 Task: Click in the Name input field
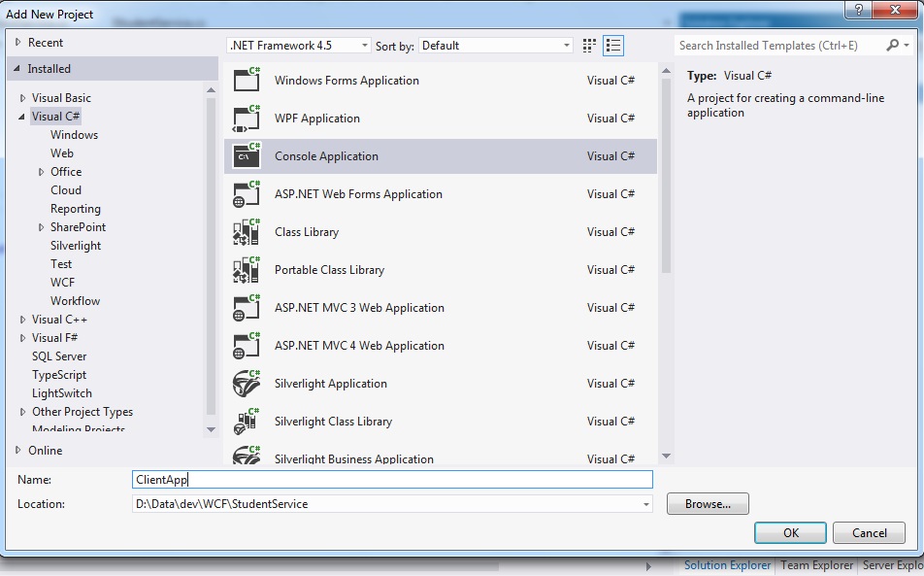pos(392,479)
